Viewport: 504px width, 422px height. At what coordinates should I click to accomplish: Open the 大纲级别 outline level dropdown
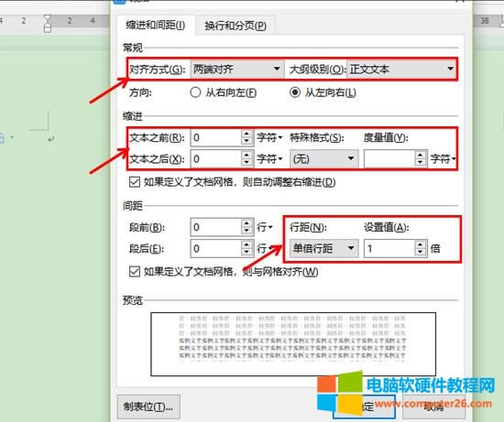click(x=401, y=69)
